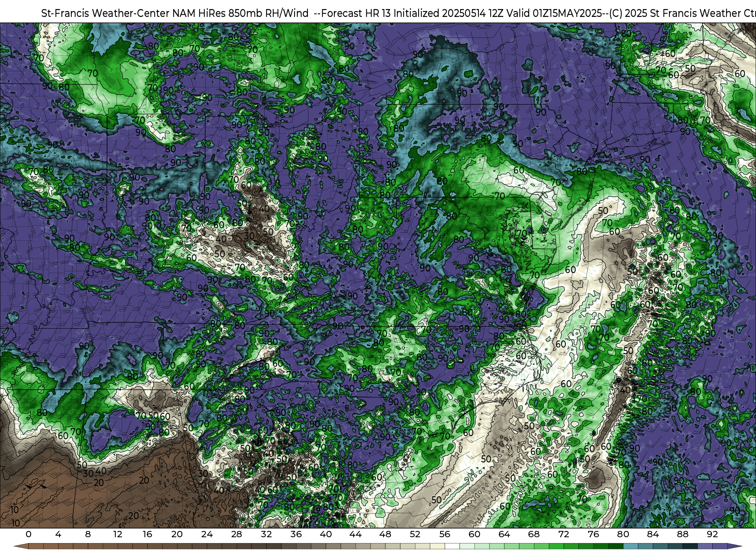Click the colorbar label 68
756x551 pixels.
(x=534, y=534)
